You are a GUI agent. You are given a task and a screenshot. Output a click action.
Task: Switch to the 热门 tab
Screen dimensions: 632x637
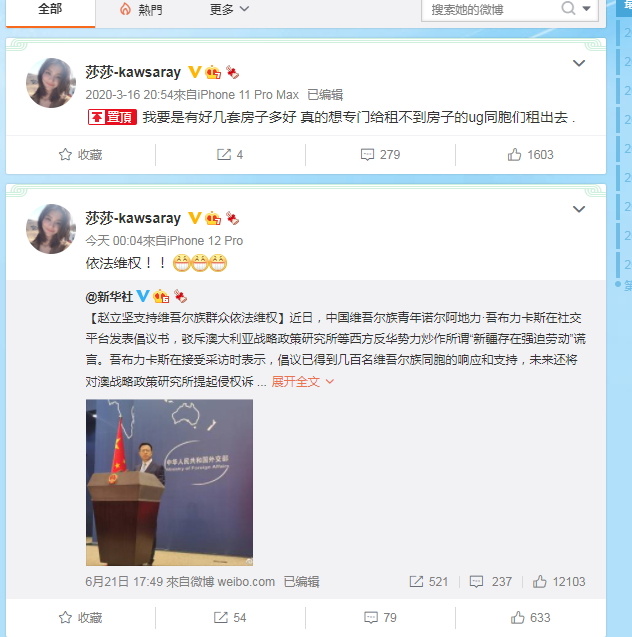tap(141, 9)
